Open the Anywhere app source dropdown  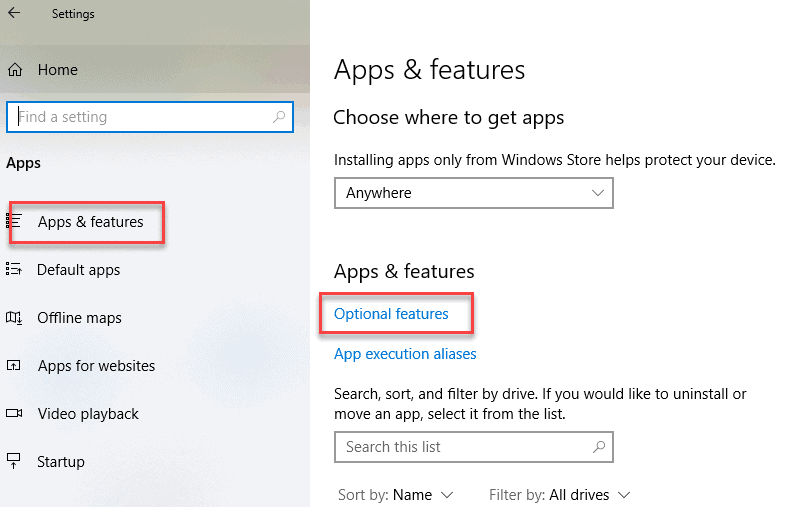(x=473, y=193)
